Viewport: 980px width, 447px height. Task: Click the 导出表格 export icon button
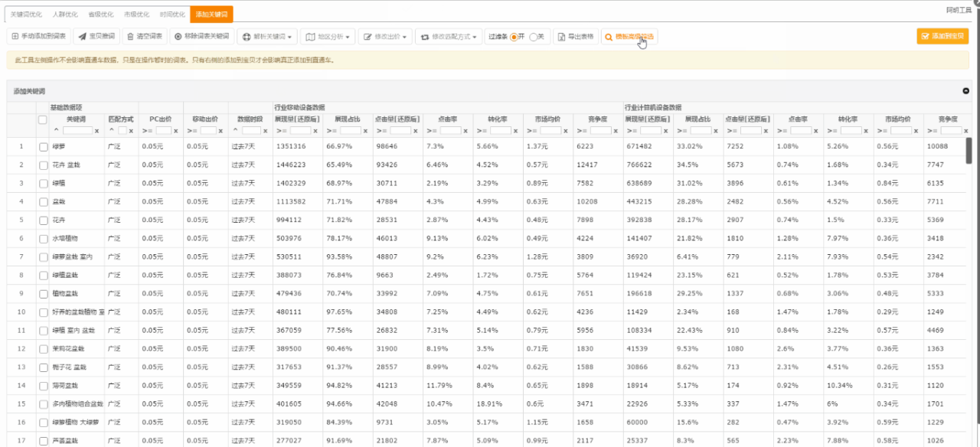[561, 37]
